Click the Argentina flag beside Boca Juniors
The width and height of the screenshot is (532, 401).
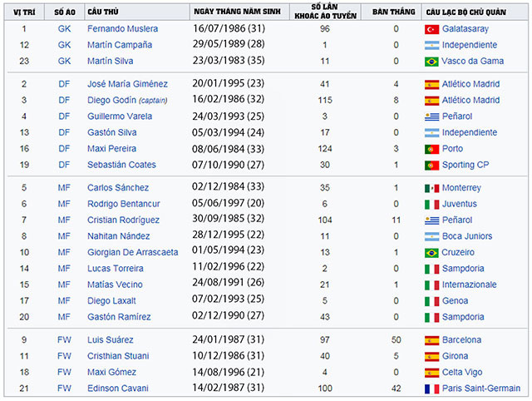pos(431,236)
